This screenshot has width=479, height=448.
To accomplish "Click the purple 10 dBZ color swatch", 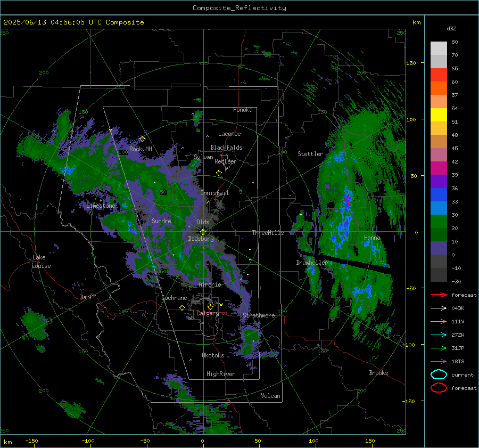I will (439, 248).
